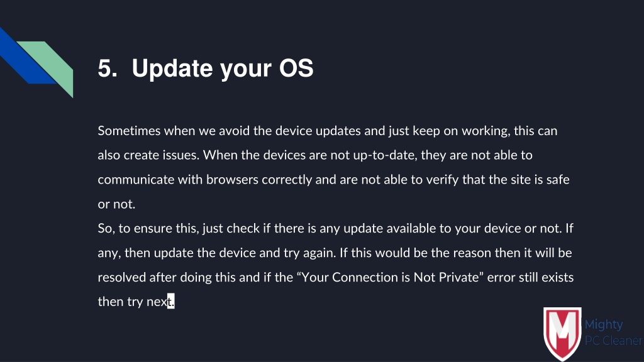Click the line reading 'or not.'
The width and height of the screenshot is (644, 362).
pyautogui.click(x=116, y=204)
